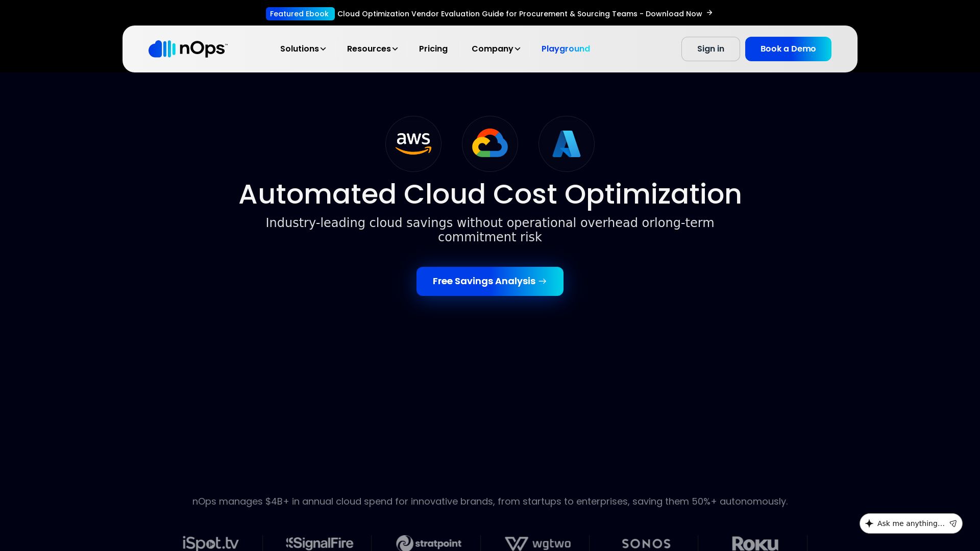Click the Sign in button
The image size is (980, 551).
pyautogui.click(x=710, y=49)
